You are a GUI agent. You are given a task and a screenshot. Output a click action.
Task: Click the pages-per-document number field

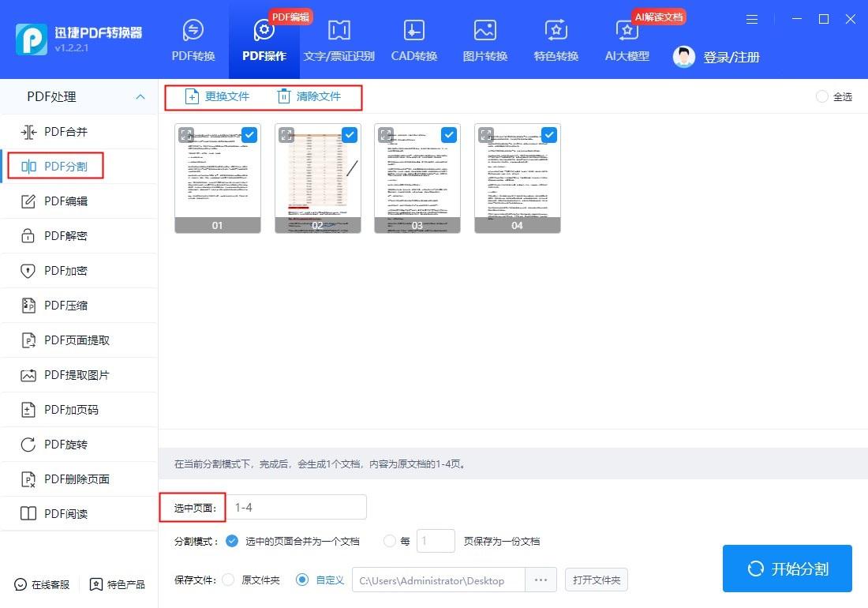(436, 541)
